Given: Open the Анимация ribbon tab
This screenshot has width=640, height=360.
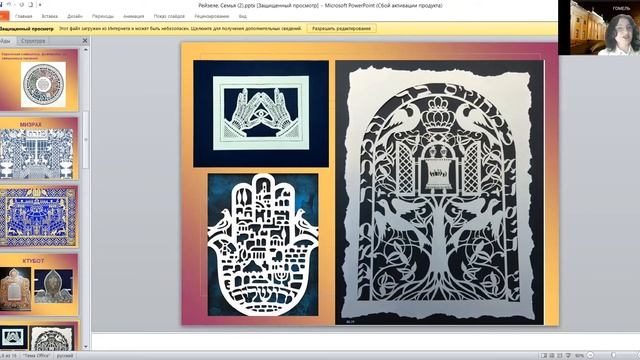Looking at the screenshot, I should pyautogui.click(x=133, y=16).
